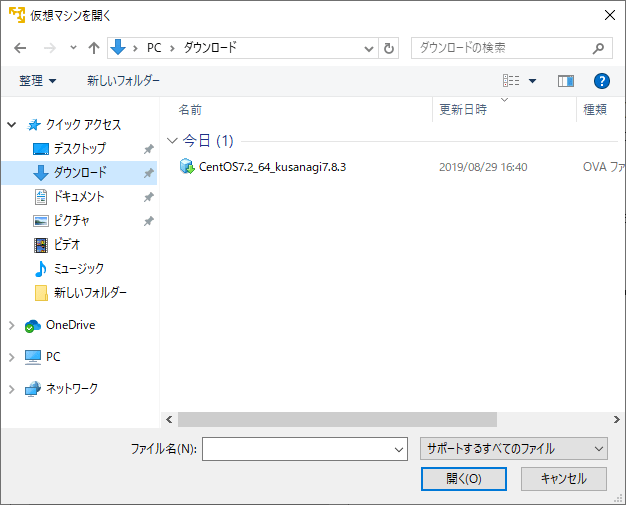This screenshot has height=505, width=626.
Task: Click the pin icon beside ダウンロード
Action: pyautogui.click(x=149, y=173)
